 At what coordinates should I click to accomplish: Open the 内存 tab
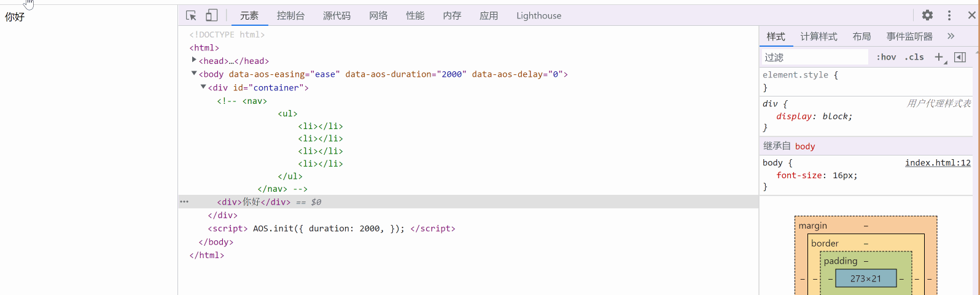[x=452, y=15]
